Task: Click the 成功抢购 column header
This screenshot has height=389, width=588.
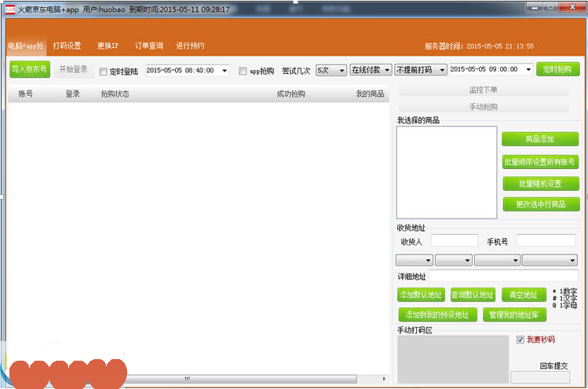Action: coord(291,94)
